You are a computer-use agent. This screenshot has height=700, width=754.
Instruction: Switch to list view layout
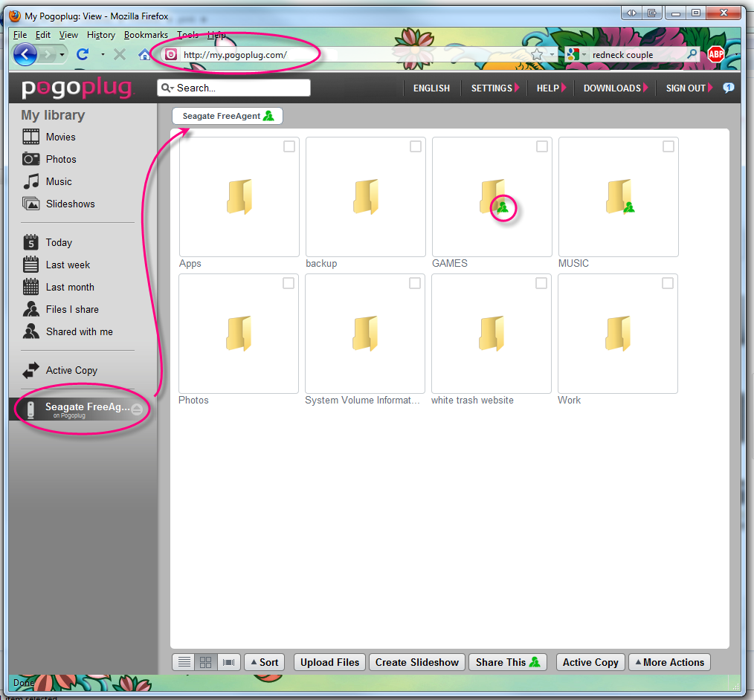[184, 662]
